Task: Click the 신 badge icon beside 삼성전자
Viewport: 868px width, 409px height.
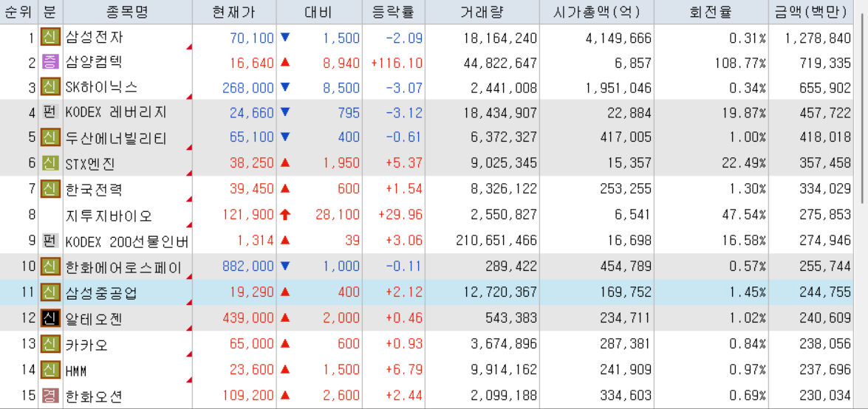Action: point(50,38)
